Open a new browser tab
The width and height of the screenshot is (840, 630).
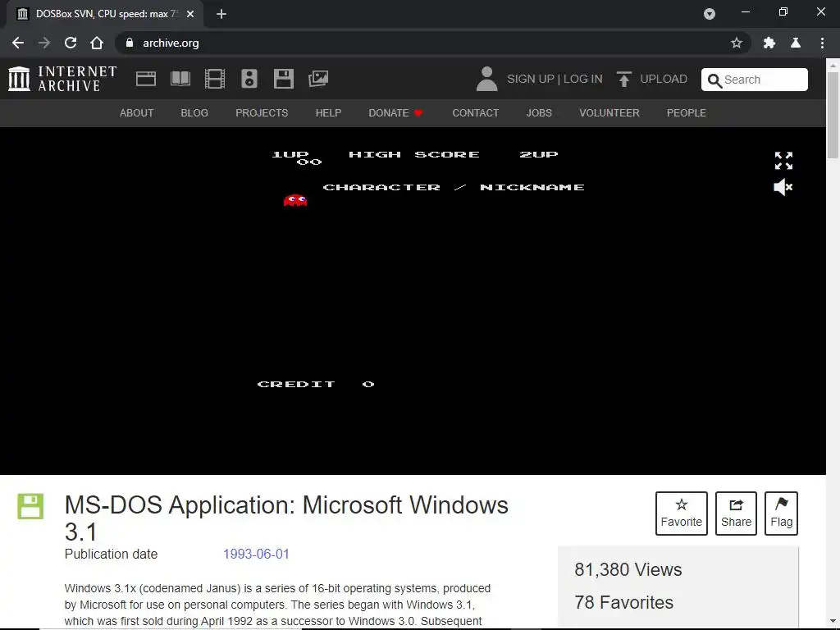(x=221, y=14)
